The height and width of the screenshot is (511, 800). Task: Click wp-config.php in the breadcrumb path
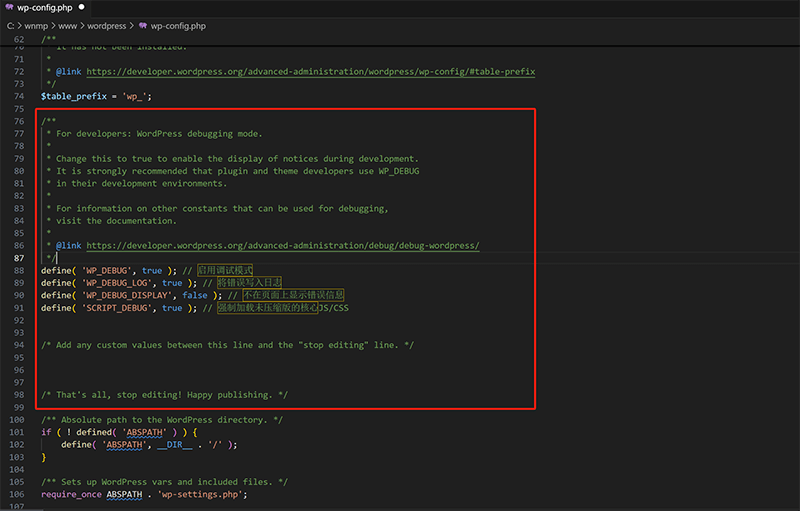[x=178, y=26]
